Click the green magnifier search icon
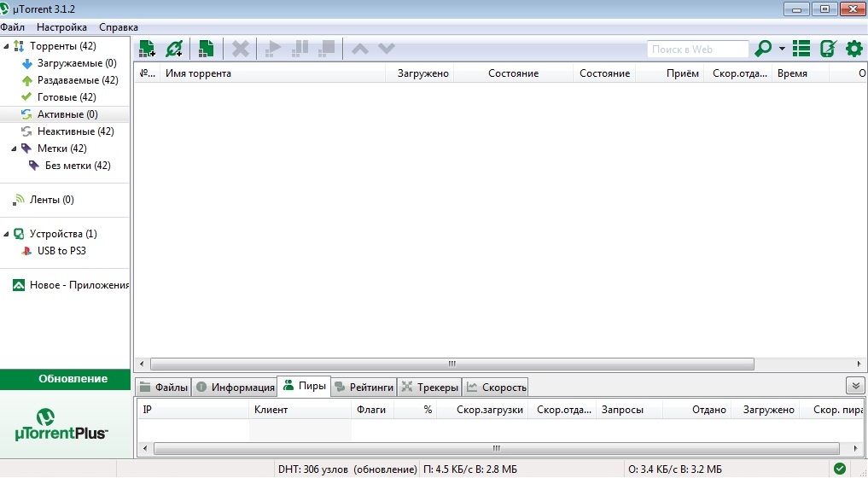This screenshot has height=478, width=868. 763,49
